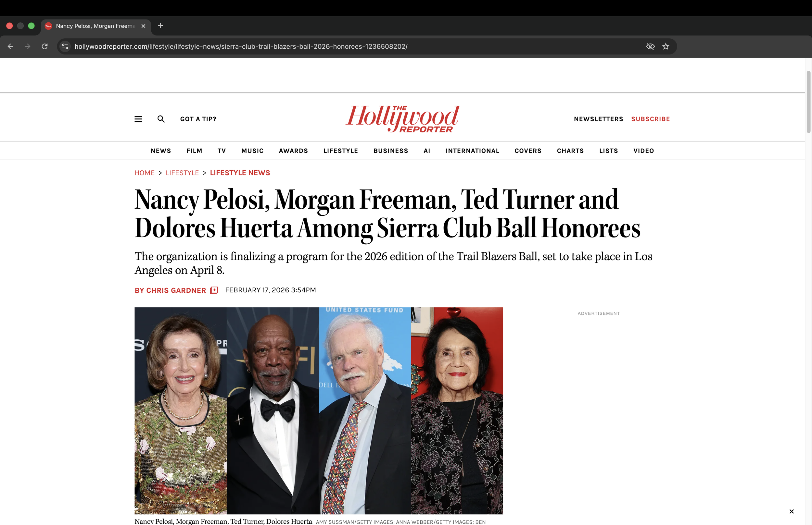Switch to the BUSINESS section
This screenshot has height=525, width=812.
[391, 151]
